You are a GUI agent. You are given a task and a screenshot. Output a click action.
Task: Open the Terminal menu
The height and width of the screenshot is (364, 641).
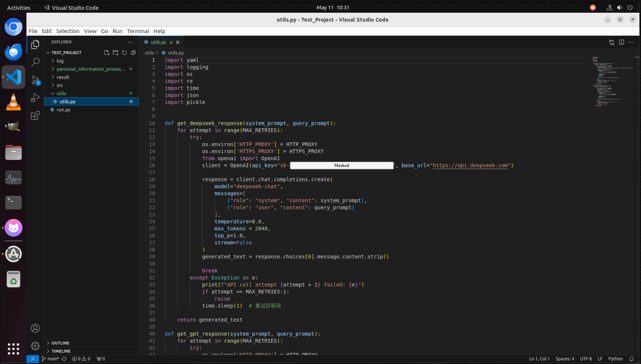(138, 31)
